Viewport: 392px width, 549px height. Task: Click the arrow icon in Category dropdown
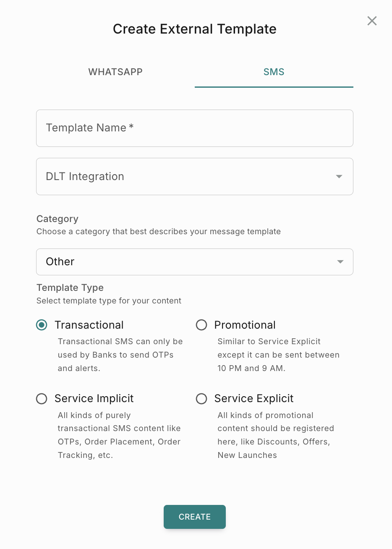pyautogui.click(x=340, y=262)
